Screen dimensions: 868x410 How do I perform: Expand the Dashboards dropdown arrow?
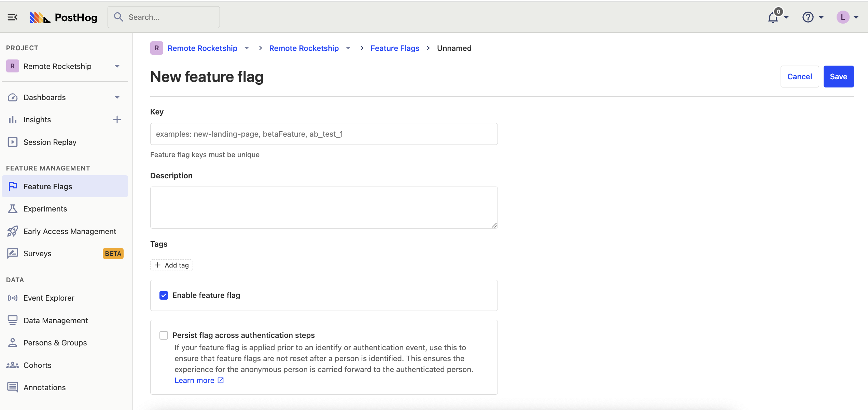(x=117, y=97)
